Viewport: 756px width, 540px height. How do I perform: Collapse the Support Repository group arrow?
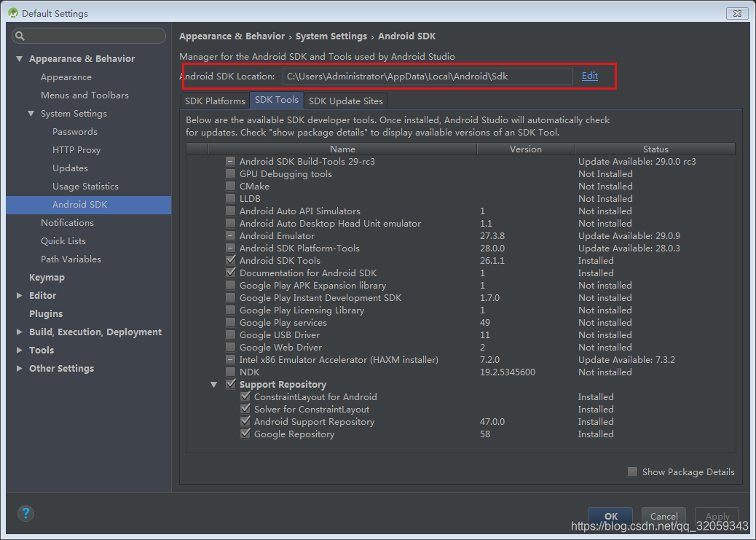click(x=213, y=385)
